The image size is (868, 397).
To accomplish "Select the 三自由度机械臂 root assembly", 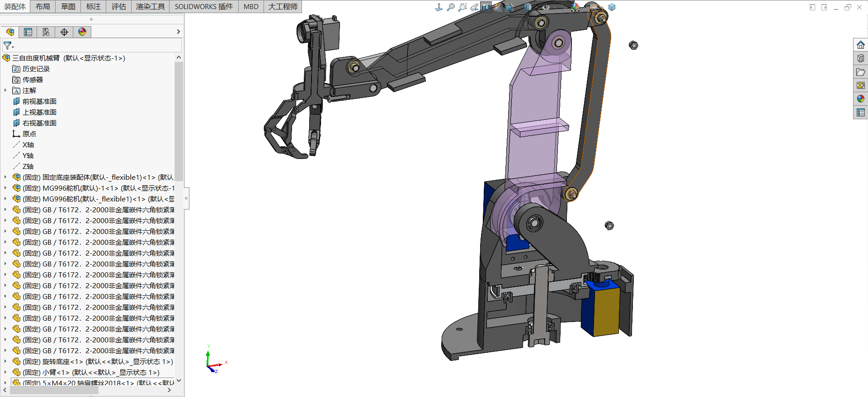I will click(x=64, y=58).
